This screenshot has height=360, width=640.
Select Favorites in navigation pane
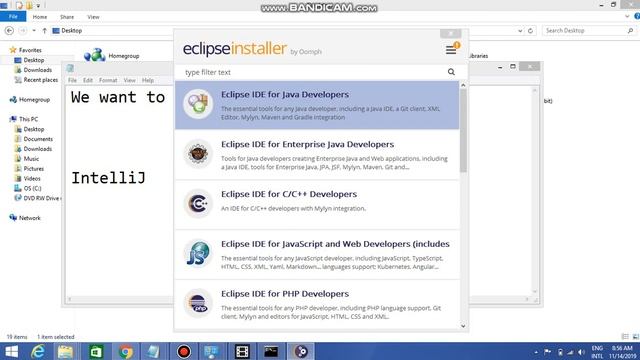point(30,50)
